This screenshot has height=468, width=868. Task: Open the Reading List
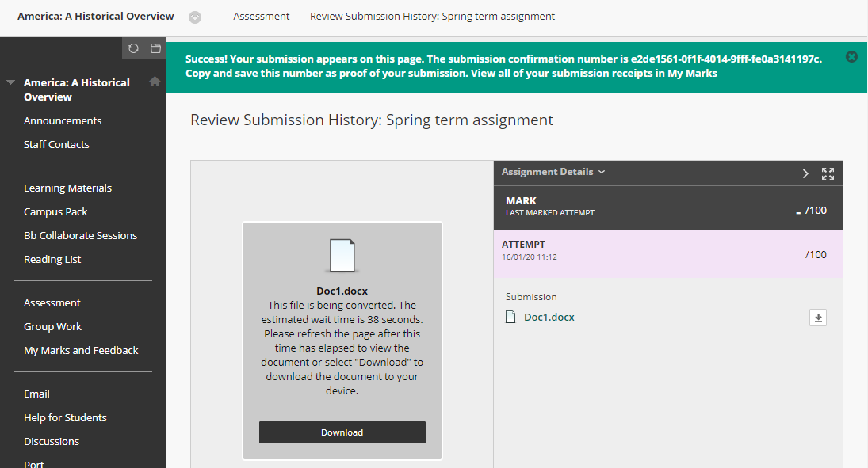point(52,260)
